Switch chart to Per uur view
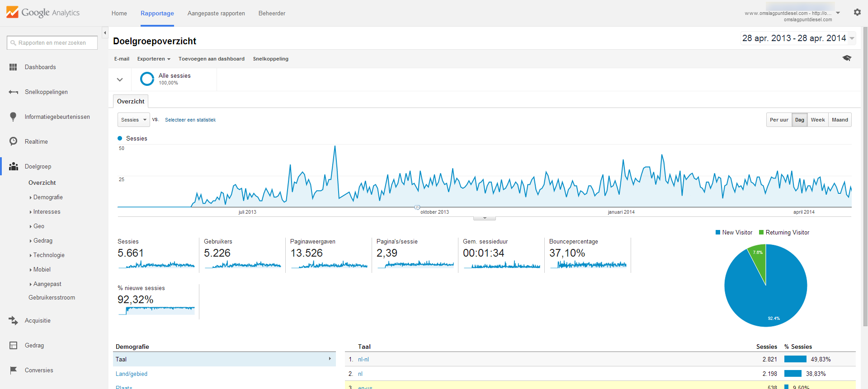The image size is (868, 389). tap(779, 120)
